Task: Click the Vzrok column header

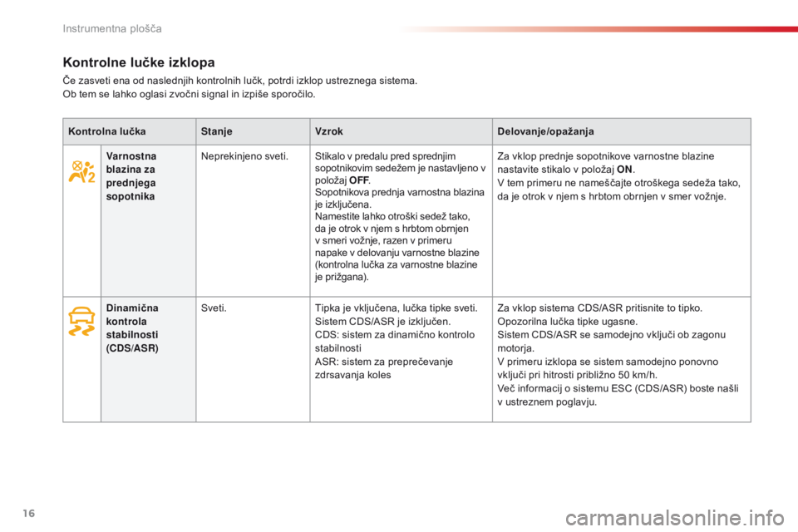Action: pyautogui.click(x=329, y=131)
